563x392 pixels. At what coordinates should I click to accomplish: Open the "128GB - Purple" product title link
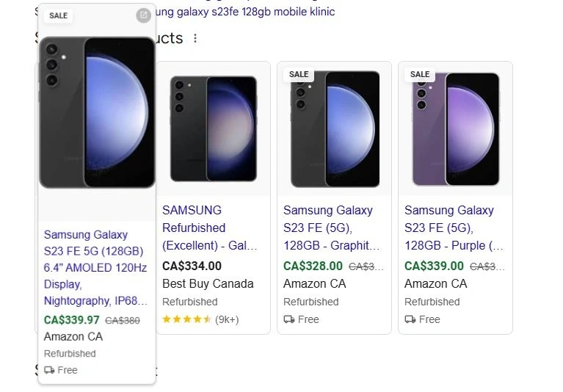point(453,228)
